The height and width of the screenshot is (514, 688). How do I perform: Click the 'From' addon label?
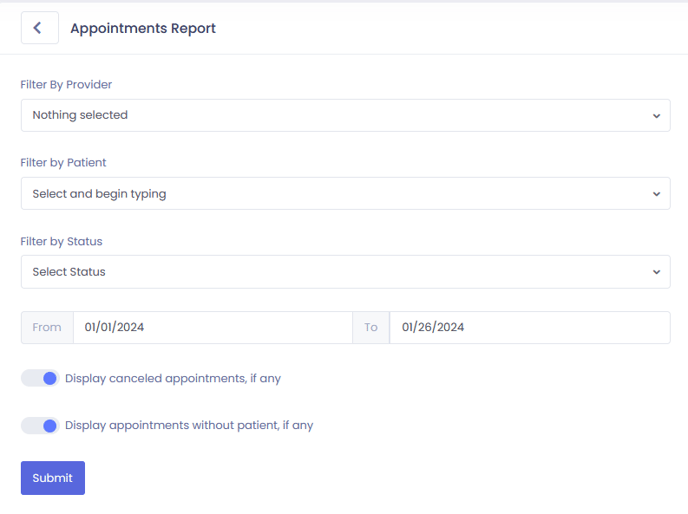tap(47, 327)
